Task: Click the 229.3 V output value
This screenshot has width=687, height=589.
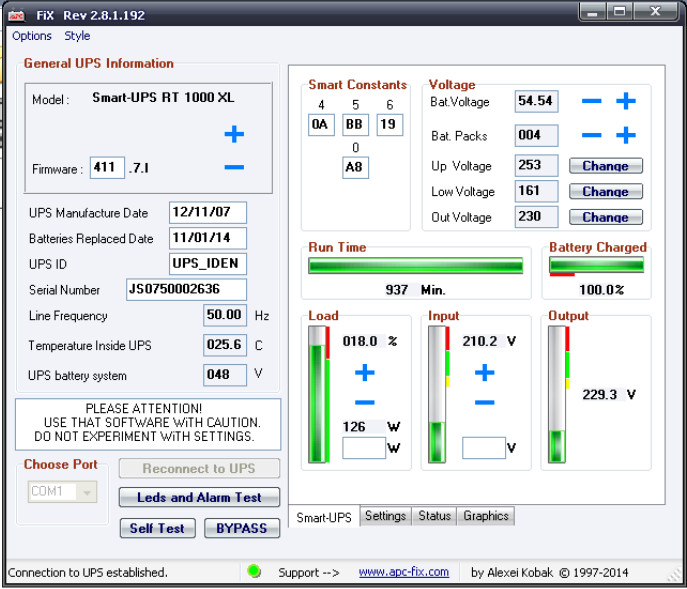Action: coord(609,394)
